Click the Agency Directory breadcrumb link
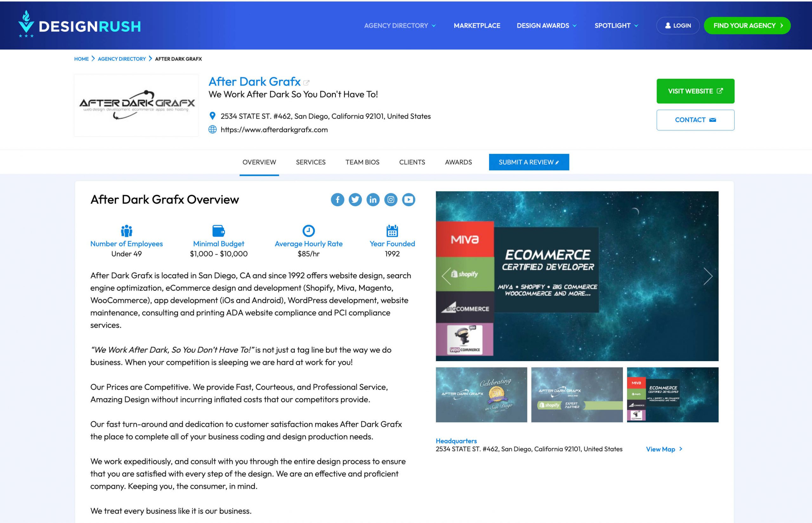 pos(121,59)
